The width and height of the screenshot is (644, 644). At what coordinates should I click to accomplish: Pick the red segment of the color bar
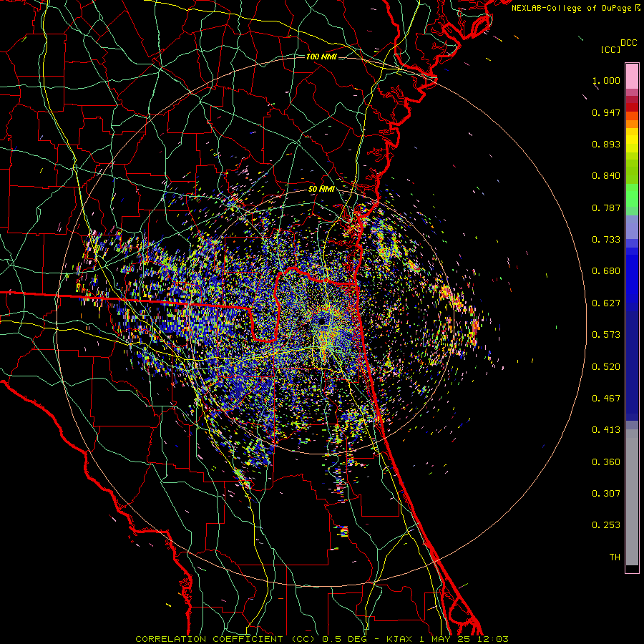[632, 107]
